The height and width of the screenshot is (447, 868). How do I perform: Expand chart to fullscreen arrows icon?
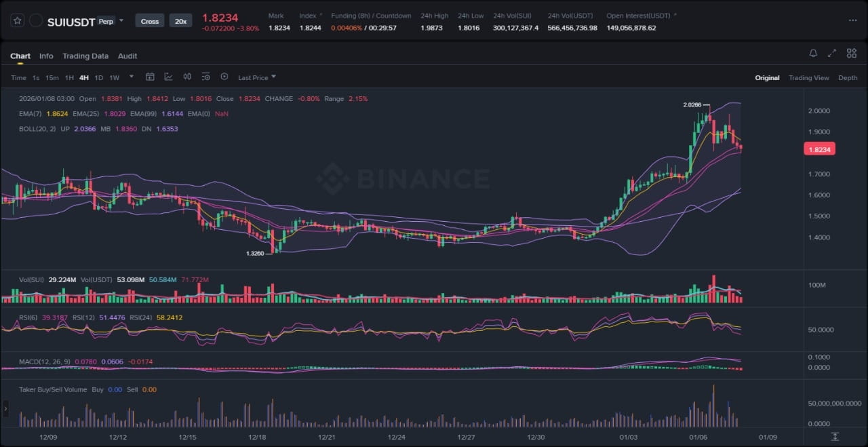832,53
